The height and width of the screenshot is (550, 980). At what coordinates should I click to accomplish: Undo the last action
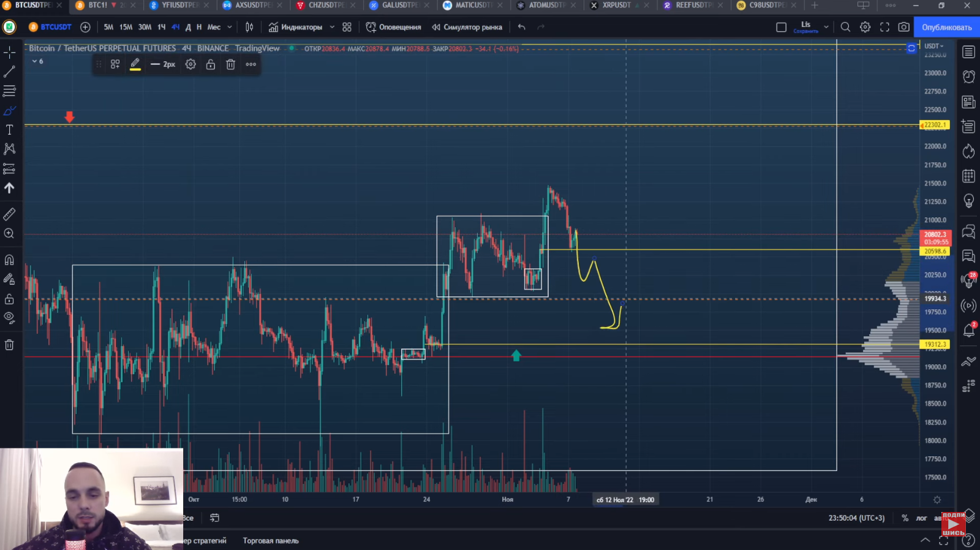[521, 27]
